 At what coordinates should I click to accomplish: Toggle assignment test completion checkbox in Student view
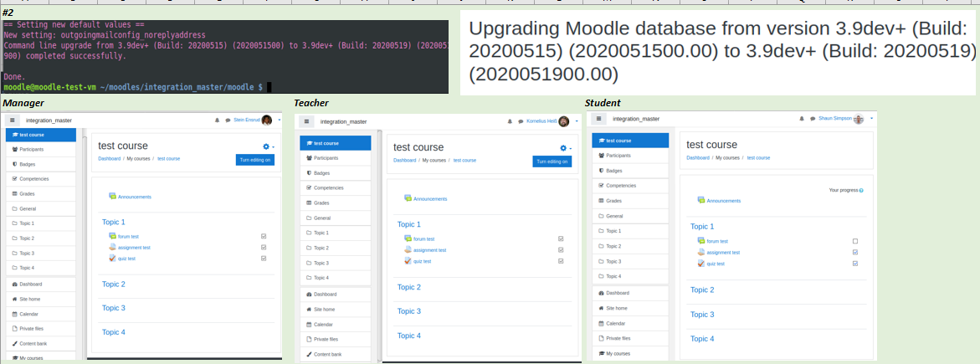tap(855, 252)
